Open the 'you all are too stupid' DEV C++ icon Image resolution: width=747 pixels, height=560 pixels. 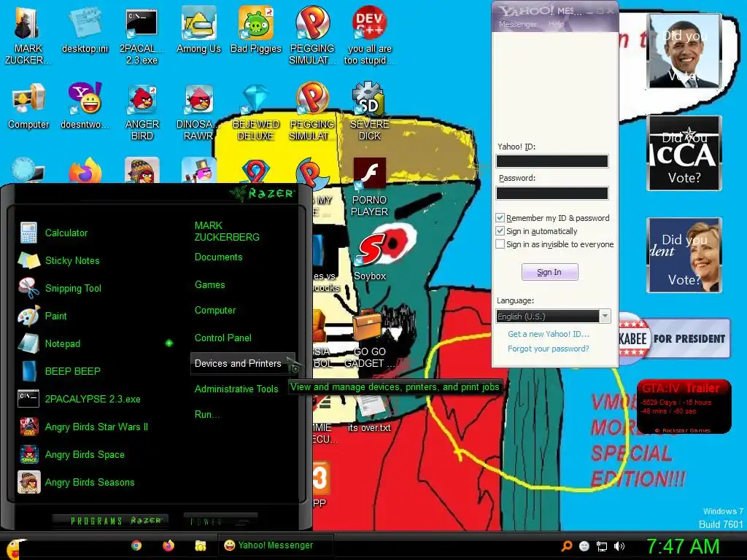pos(370,36)
